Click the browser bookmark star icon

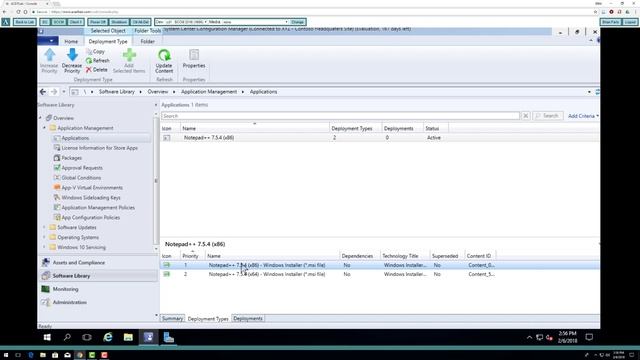coord(596,12)
